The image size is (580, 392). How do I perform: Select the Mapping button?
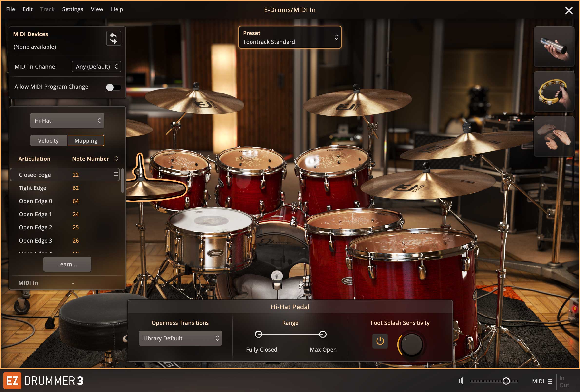[x=86, y=141]
